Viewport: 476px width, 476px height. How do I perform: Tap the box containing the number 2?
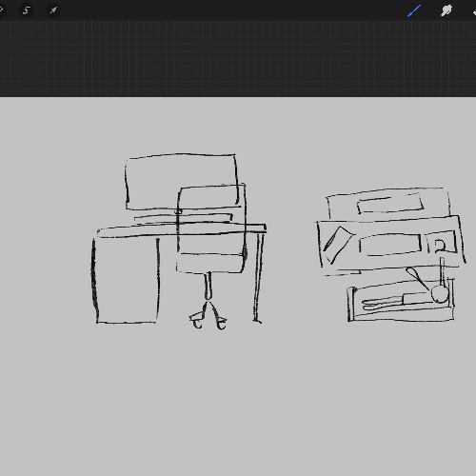pyautogui.click(x=442, y=243)
